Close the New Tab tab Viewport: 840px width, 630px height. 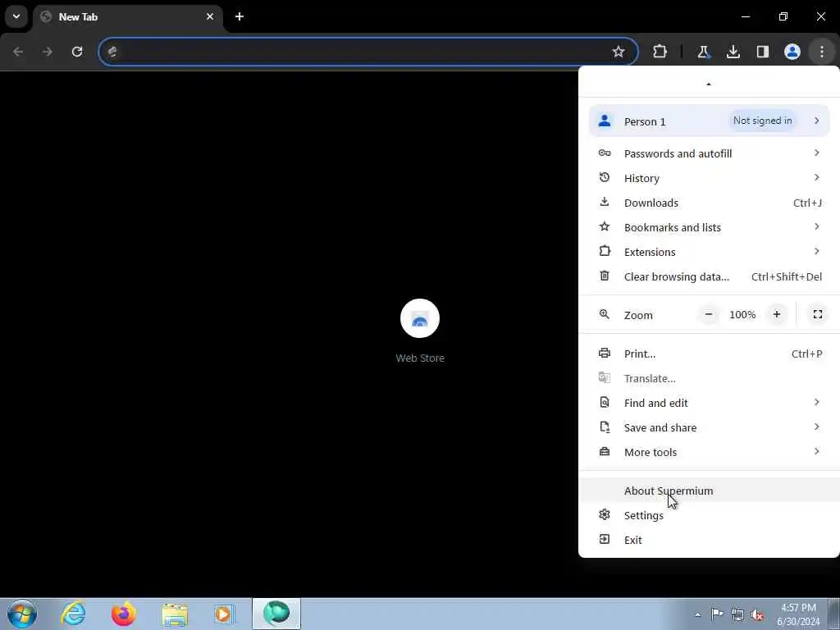pyautogui.click(x=210, y=16)
